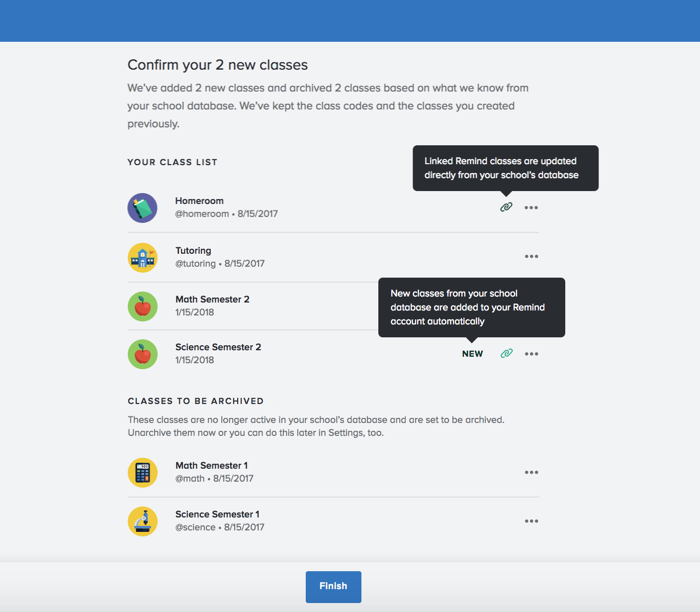
Task: Click the @math • 8/15/2017 code line
Action: (214, 479)
